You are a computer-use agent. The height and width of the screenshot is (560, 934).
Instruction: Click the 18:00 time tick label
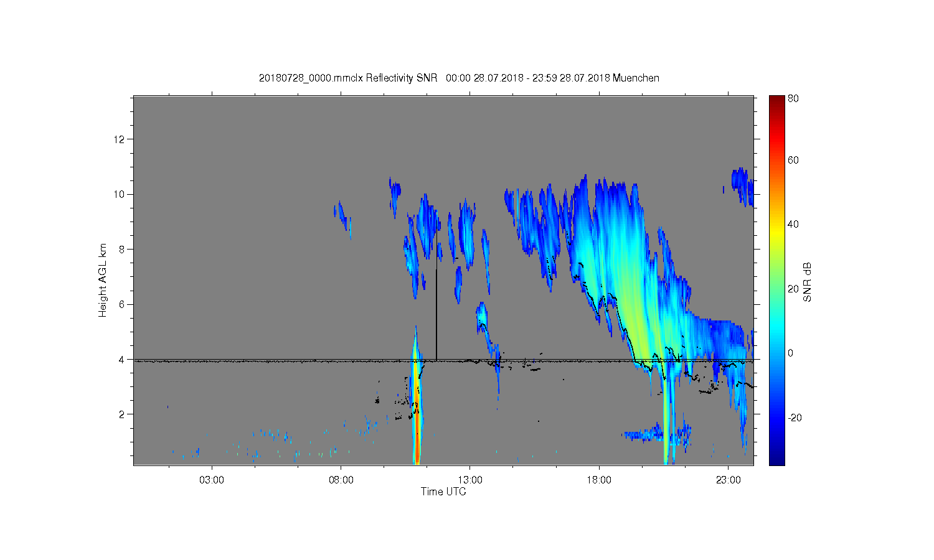[x=599, y=480]
